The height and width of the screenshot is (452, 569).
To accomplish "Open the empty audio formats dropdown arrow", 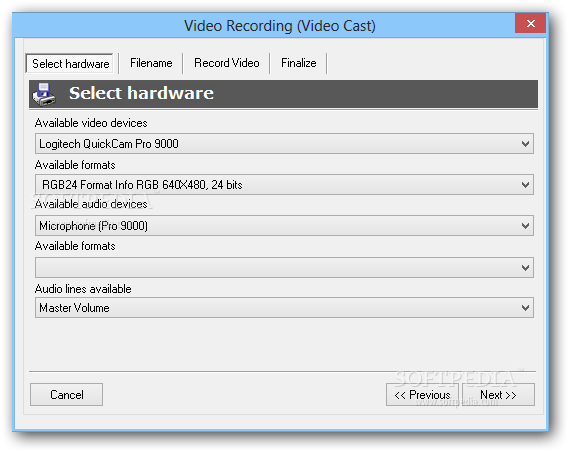I will [x=525, y=268].
